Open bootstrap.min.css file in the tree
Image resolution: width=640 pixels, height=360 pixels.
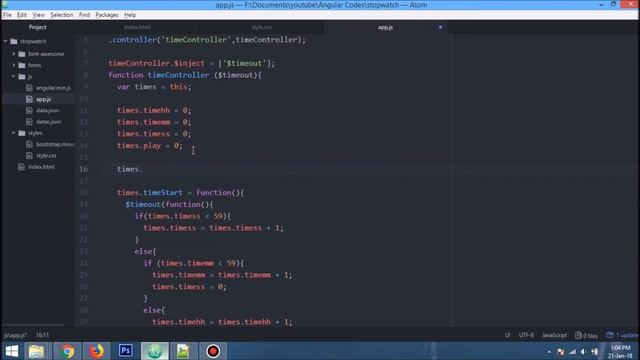pyautogui.click(x=55, y=144)
